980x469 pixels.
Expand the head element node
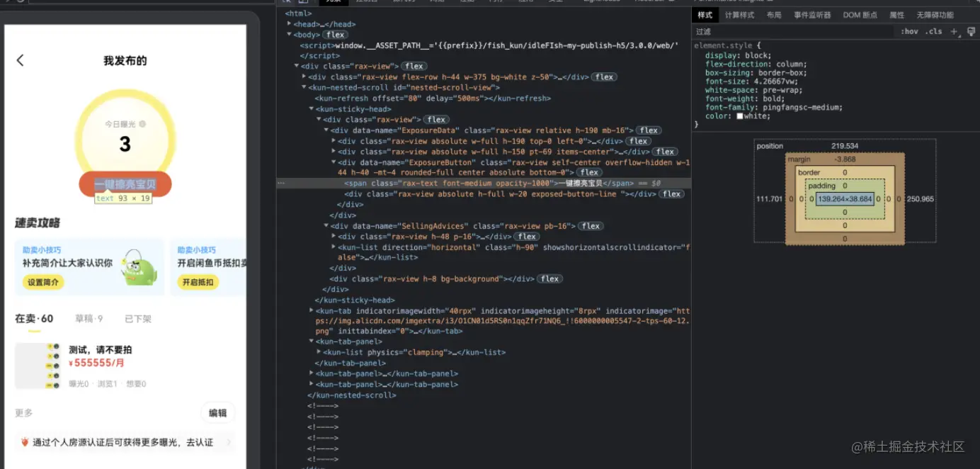290,23
